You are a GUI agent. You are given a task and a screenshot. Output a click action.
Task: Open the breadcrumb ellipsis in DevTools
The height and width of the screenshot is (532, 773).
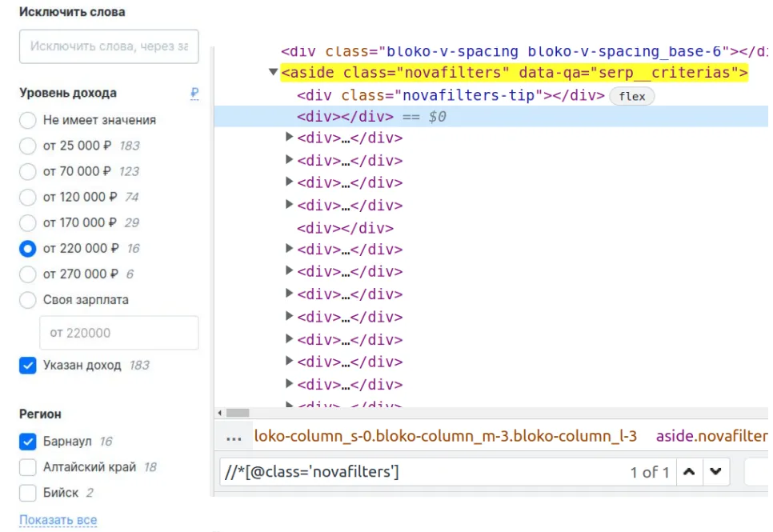(x=234, y=436)
